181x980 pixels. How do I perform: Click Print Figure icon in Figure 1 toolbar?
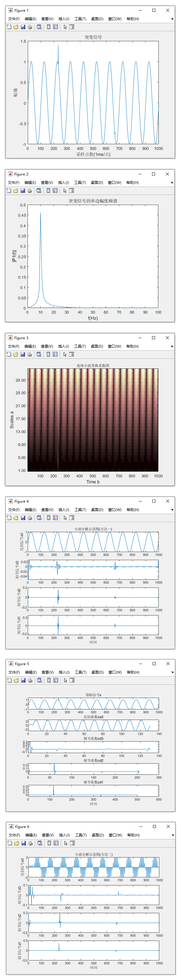(x=30, y=27)
